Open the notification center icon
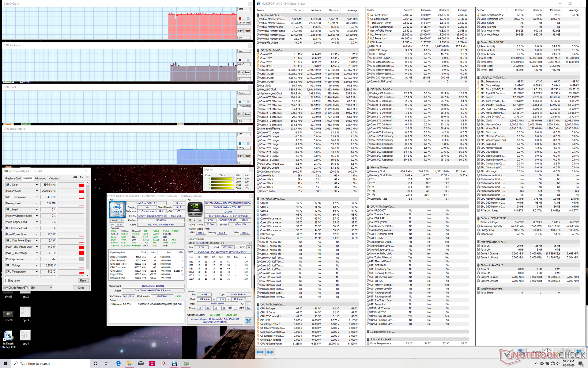Viewport: 588px width, 368px height. click(581, 363)
